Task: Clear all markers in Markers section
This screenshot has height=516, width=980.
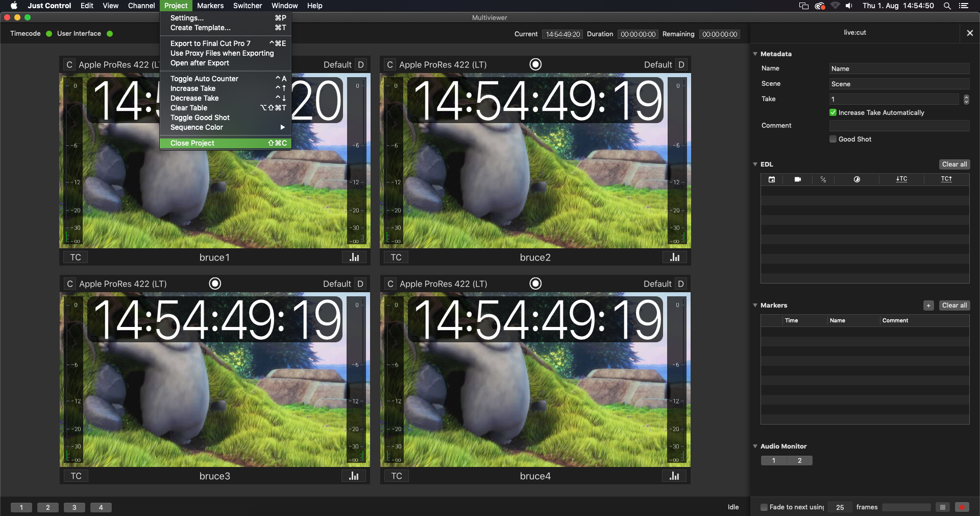Action: pos(954,306)
